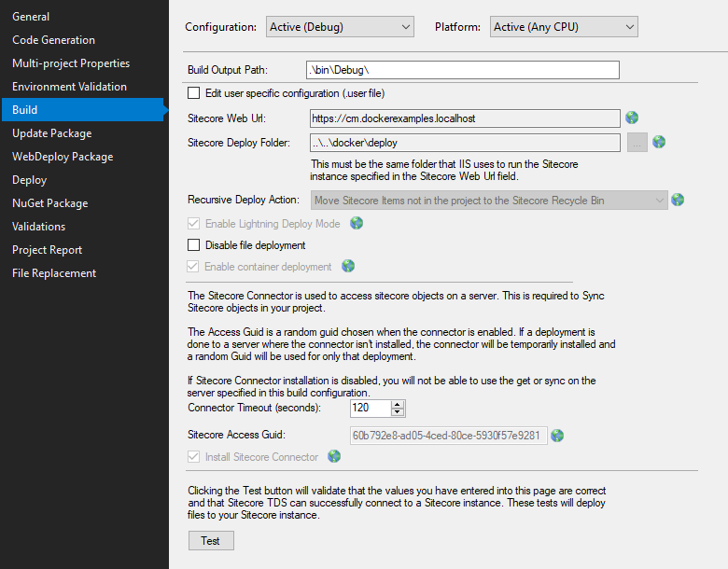Click Connector Timeout value field

coord(371,408)
